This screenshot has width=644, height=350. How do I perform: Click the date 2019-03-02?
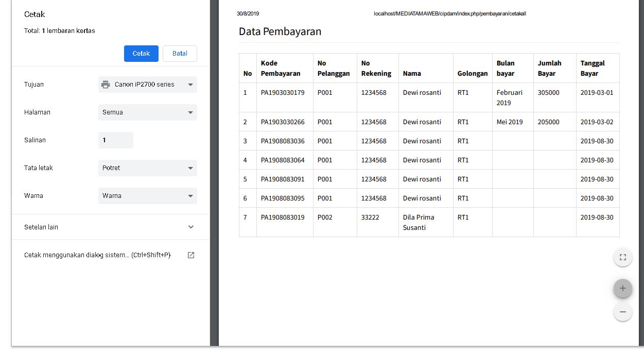tap(597, 122)
